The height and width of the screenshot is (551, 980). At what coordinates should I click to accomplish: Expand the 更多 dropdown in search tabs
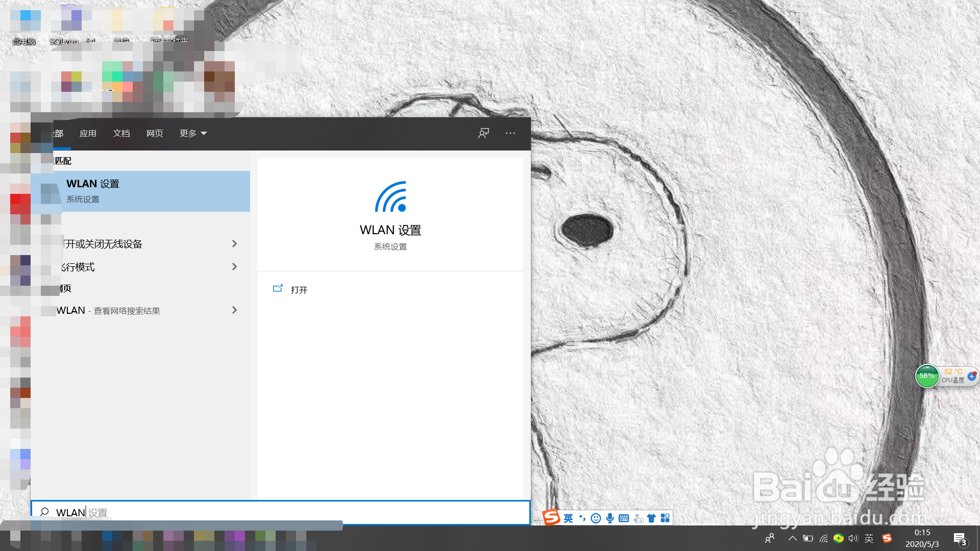193,133
